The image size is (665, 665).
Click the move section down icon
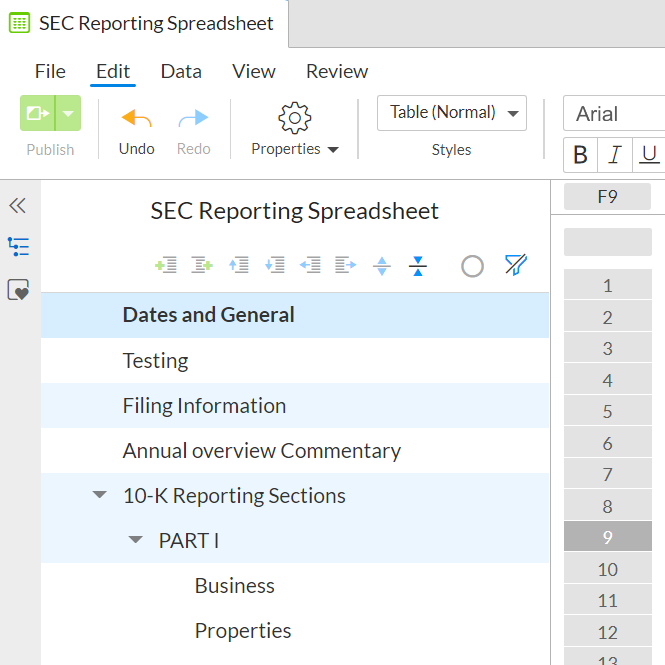(274, 265)
